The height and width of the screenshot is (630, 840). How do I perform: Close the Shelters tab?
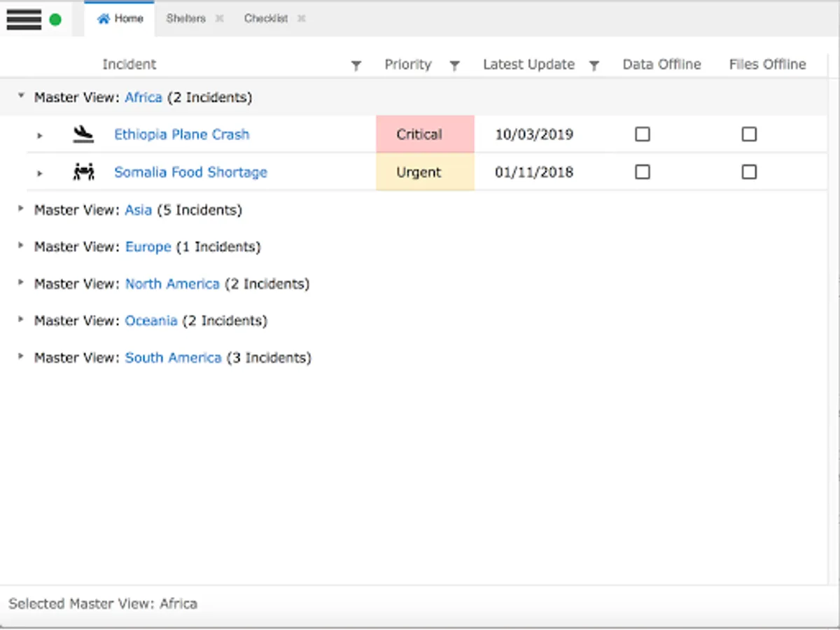coord(219,19)
